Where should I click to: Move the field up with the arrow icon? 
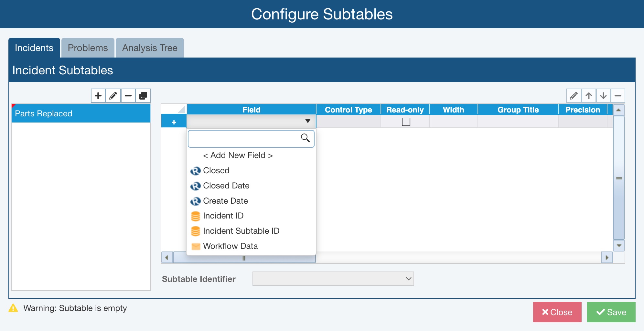pos(589,96)
